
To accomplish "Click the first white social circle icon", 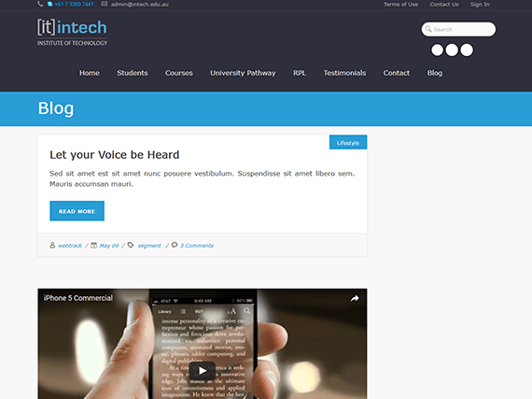I will [x=437, y=50].
